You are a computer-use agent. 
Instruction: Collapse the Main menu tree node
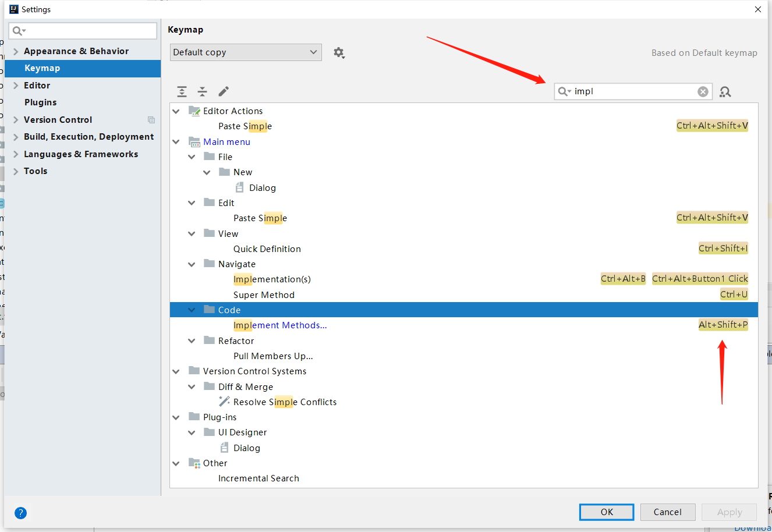[176, 141]
